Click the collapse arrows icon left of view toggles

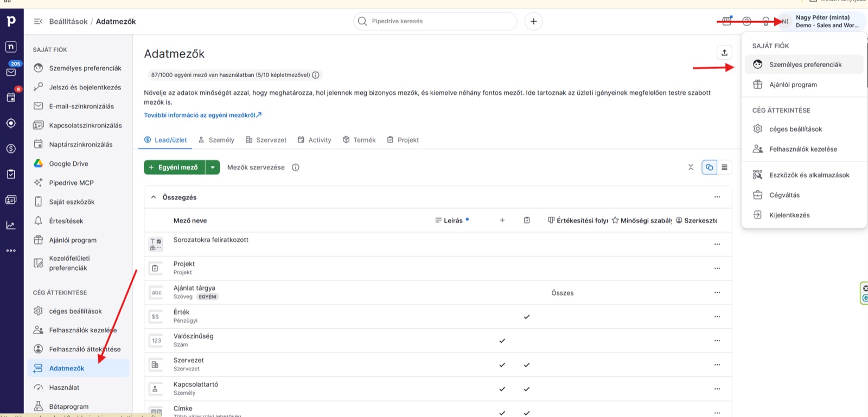(691, 167)
